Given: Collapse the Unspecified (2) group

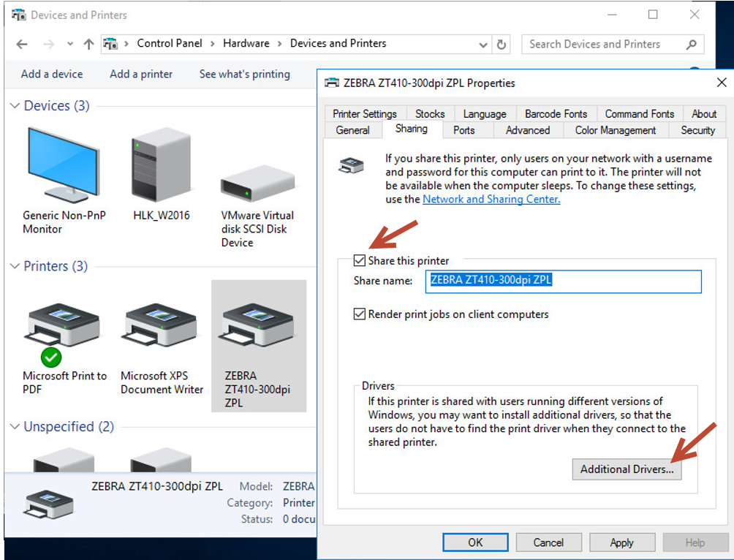Looking at the screenshot, I should coord(15,427).
